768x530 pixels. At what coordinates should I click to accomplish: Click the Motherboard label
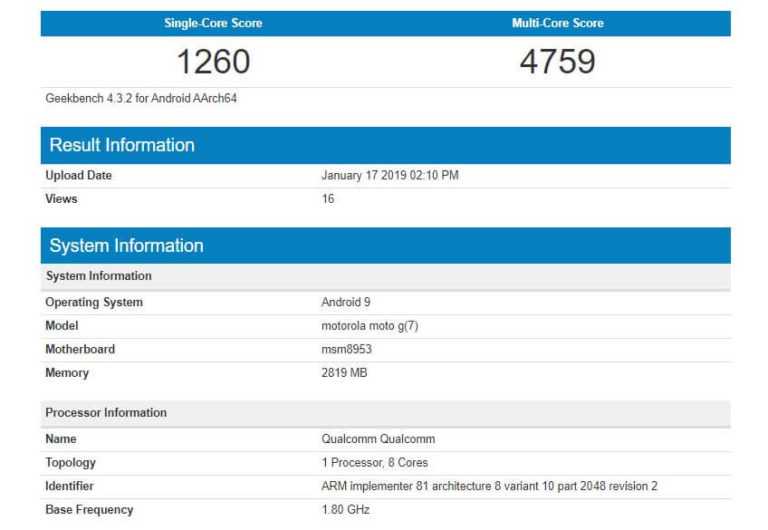tap(80, 349)
